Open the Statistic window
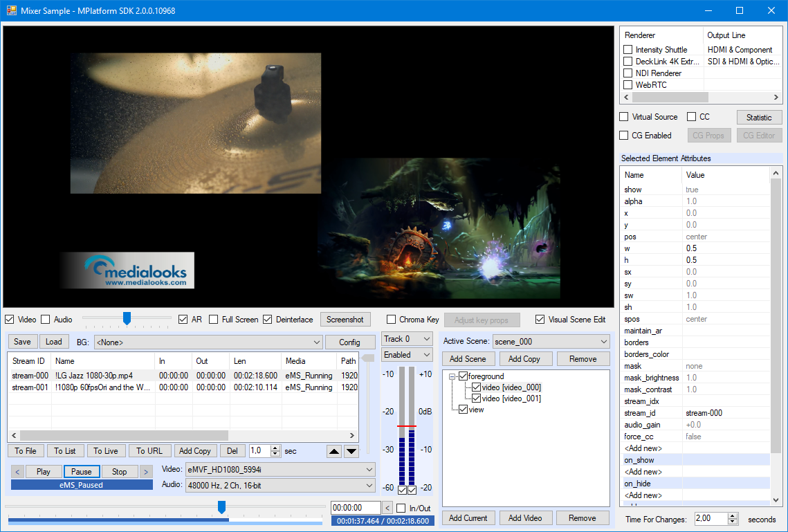 click(x=759, y=118)
